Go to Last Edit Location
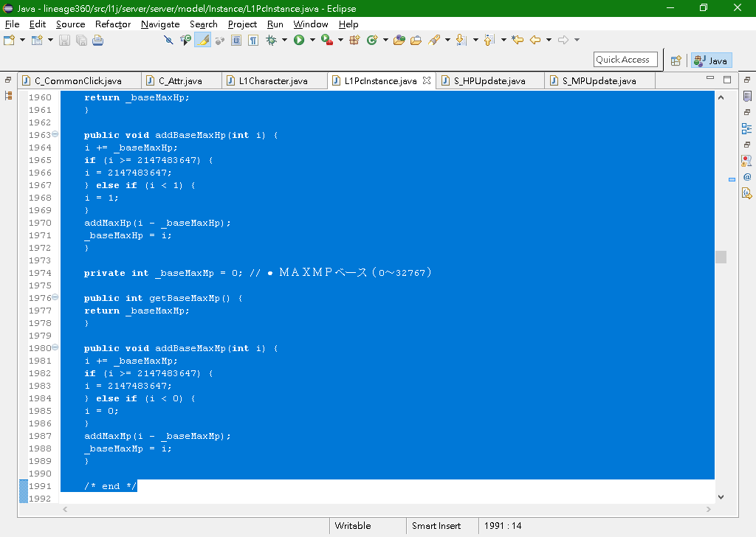 click(518, 40)
